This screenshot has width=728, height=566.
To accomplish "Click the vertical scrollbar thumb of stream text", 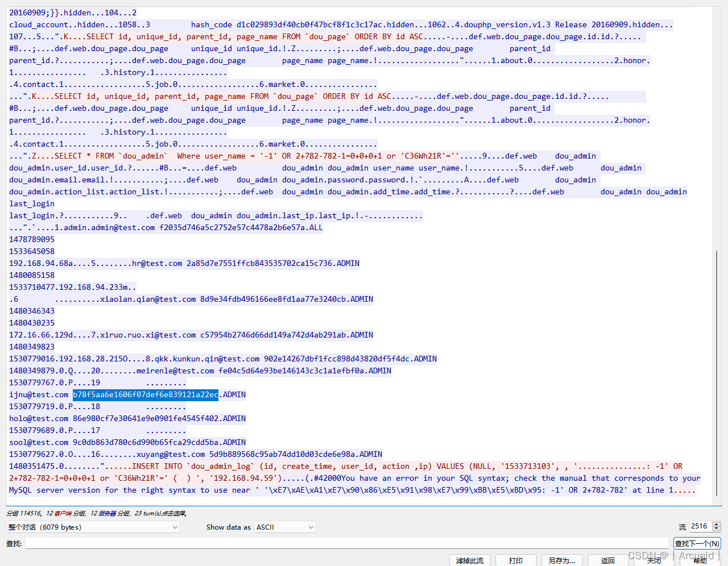I will click(x=717, y=372).
